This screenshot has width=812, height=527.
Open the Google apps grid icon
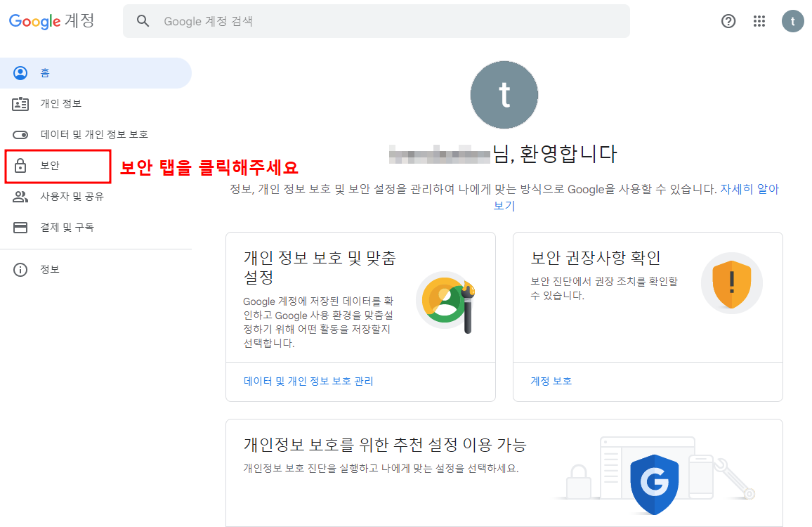[x=759, y=21]
